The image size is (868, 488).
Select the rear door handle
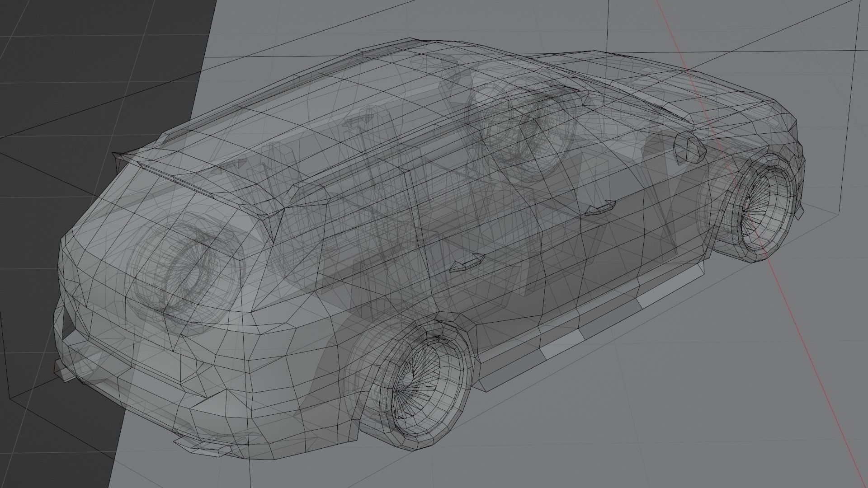tap(467, 263)
